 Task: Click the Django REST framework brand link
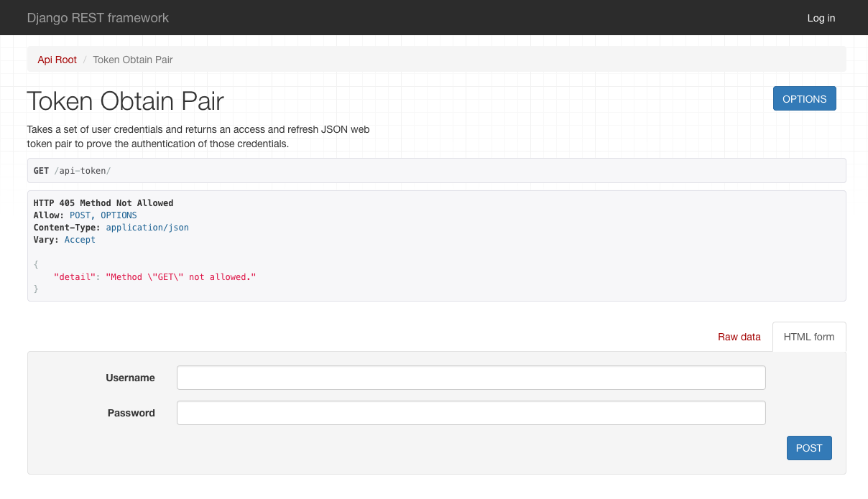98,18
